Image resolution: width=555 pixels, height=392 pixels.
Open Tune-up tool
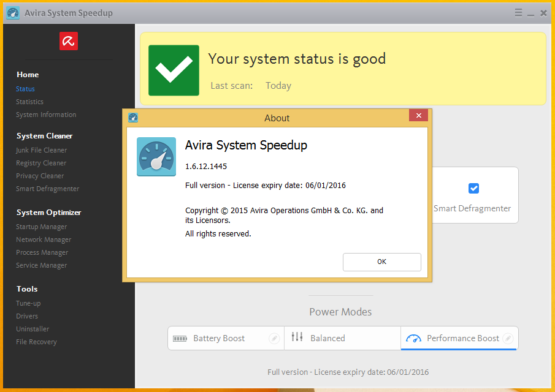(28, 303)
